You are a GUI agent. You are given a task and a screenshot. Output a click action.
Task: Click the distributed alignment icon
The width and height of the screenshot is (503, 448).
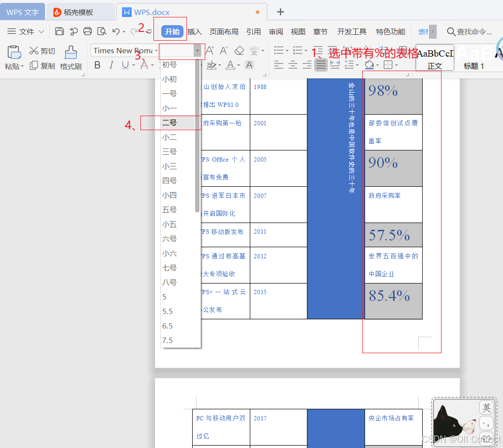[335, 65]
